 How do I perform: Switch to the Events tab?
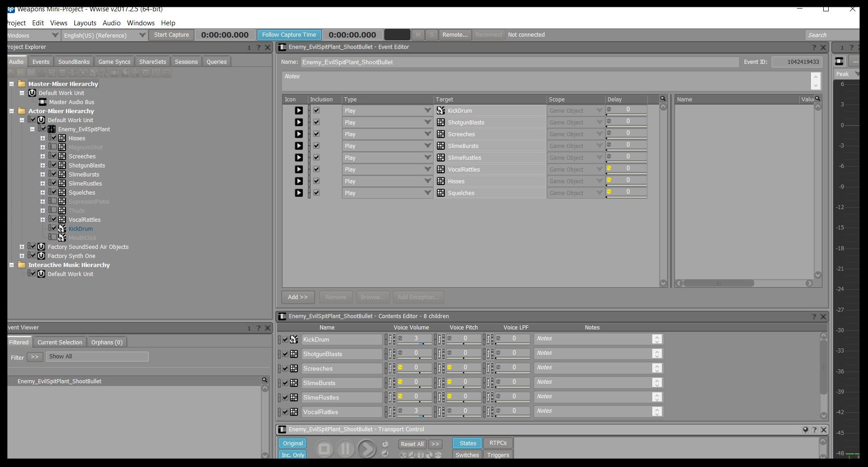[41, 62]
